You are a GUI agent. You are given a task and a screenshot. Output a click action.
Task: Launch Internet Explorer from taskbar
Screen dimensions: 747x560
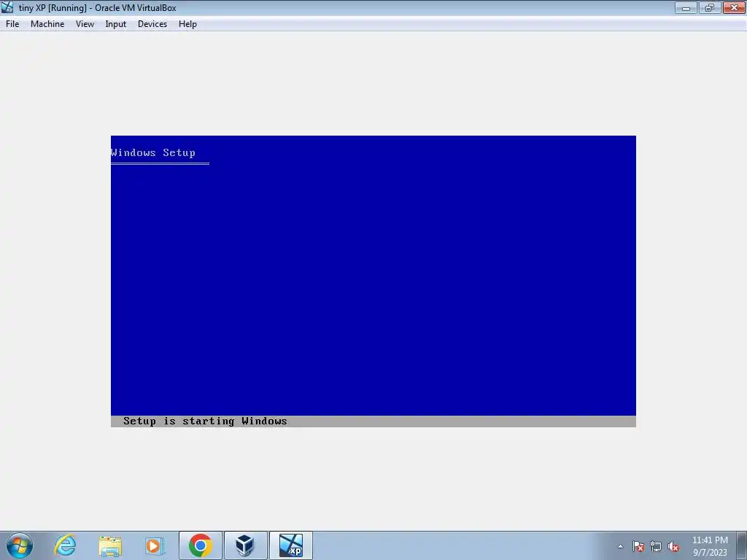[65, 545]
